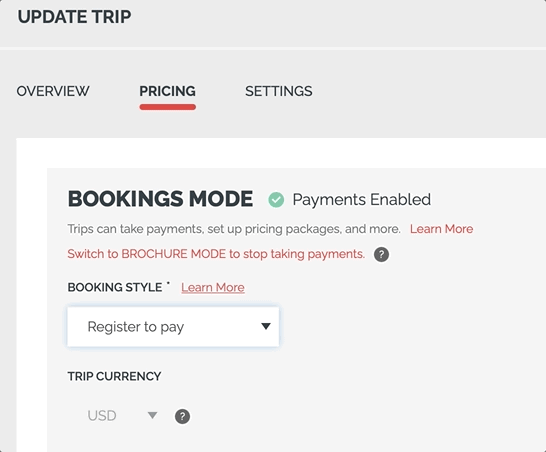The image size is (546, 452).
Task: Click the BOOKING STYLE field label
Action: pos(115,287)
